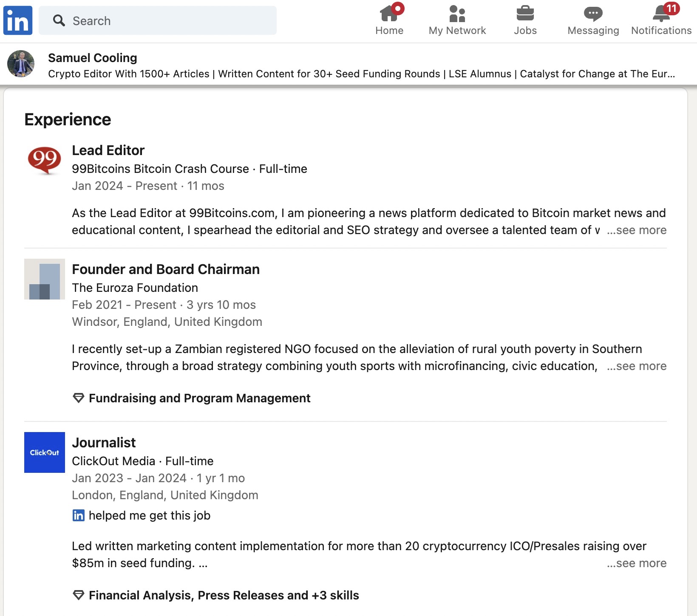Click LinkedIn icon beside helped me get this job
Screen dimensions: 697x616
tap(79, 515)
